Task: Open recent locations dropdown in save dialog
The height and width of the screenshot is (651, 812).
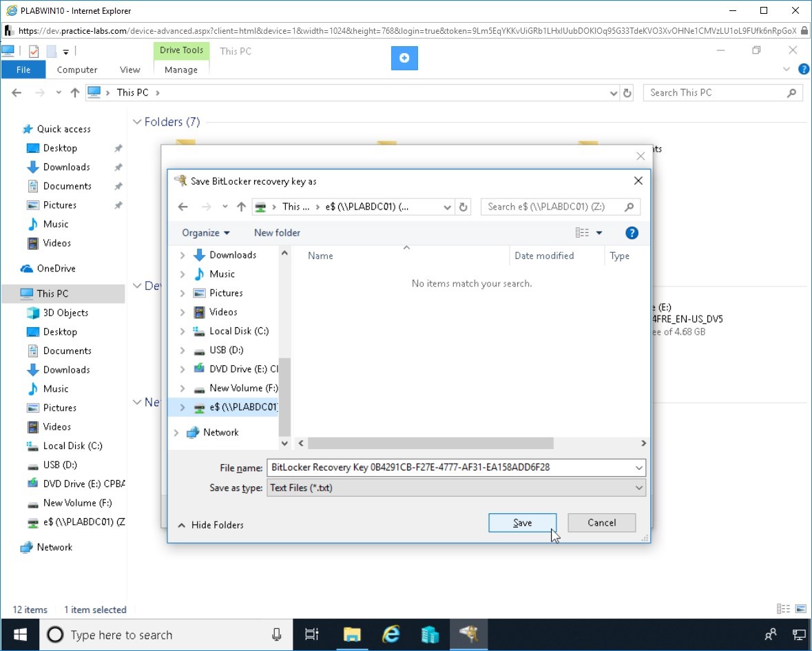Action: pos(225,207)
